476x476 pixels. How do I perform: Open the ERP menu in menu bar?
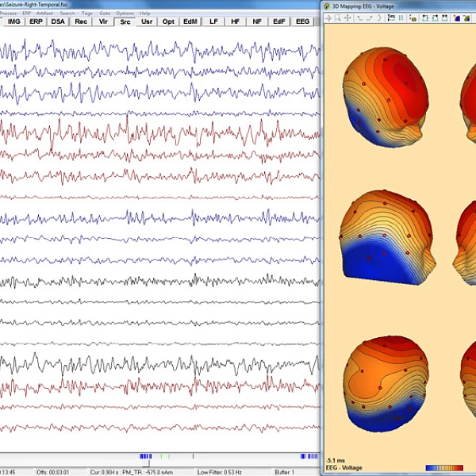coord(26,13)
